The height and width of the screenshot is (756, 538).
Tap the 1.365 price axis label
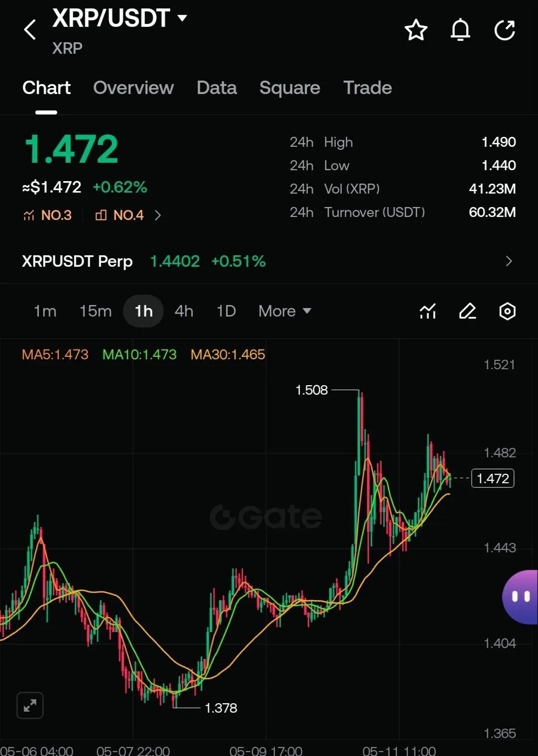[x=500, y=734]
